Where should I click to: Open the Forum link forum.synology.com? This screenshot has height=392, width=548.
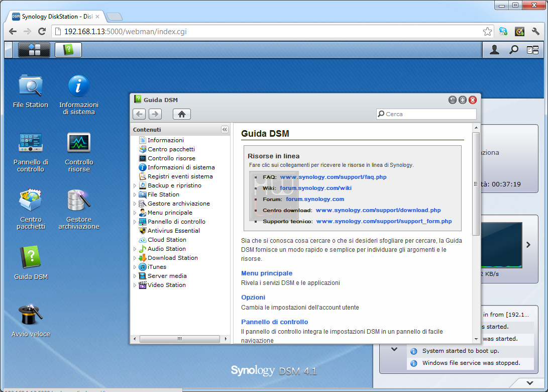315,200
